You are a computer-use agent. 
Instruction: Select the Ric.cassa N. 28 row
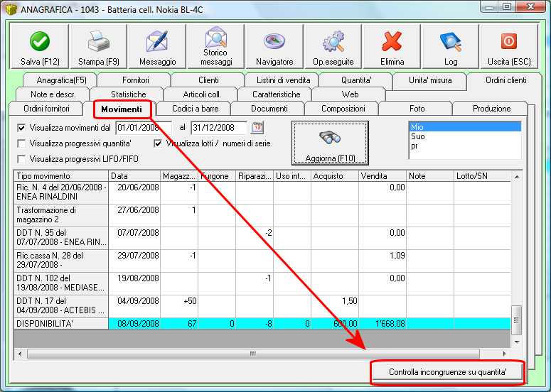click(262, 261)
